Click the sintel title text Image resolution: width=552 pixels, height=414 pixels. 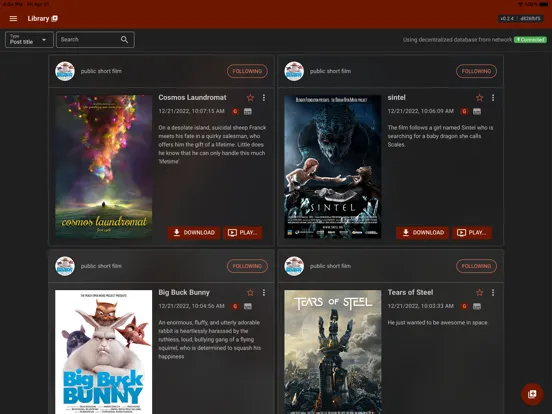[396, 98]
